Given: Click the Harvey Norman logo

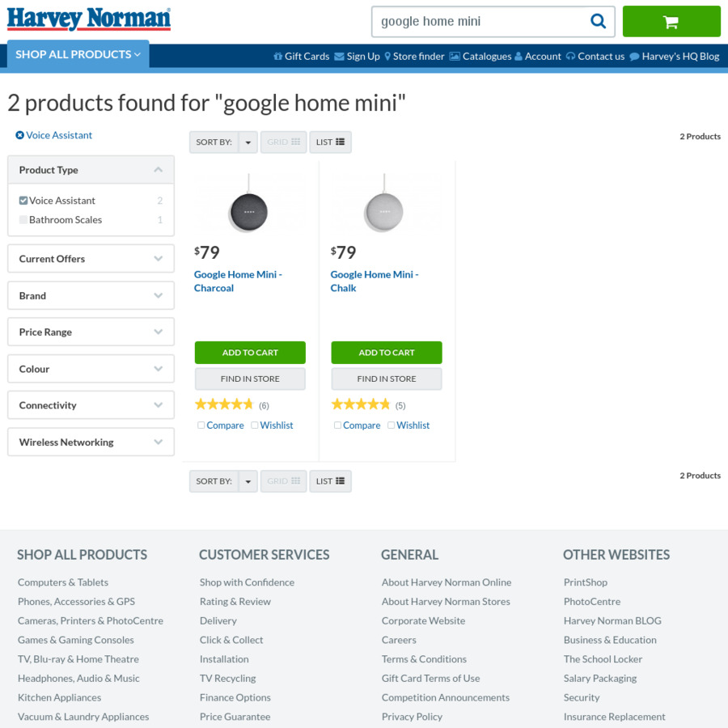Looking at the screenshot, I should coord(89,19).
